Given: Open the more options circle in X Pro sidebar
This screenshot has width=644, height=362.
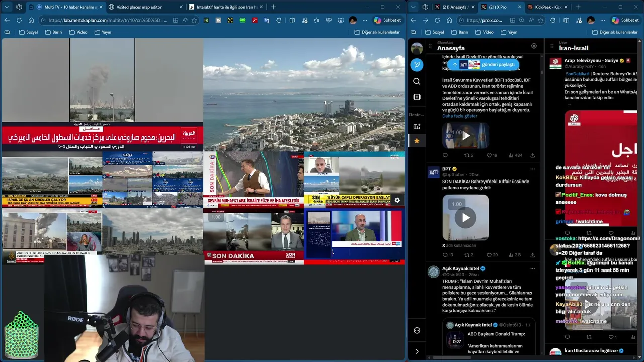Looking at the screenshot, I should [417, 330].
